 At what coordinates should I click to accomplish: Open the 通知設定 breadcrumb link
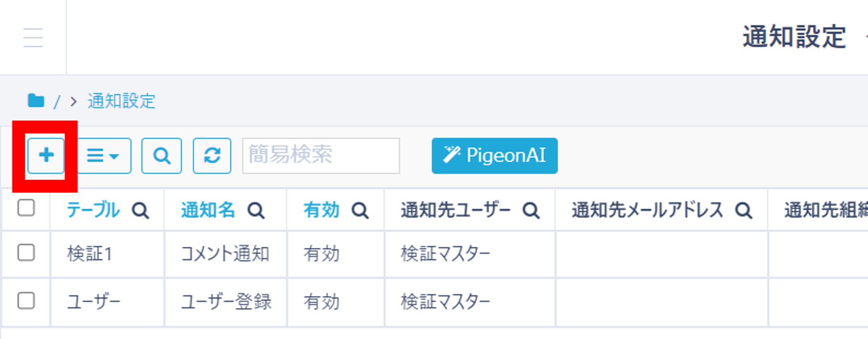120,101
